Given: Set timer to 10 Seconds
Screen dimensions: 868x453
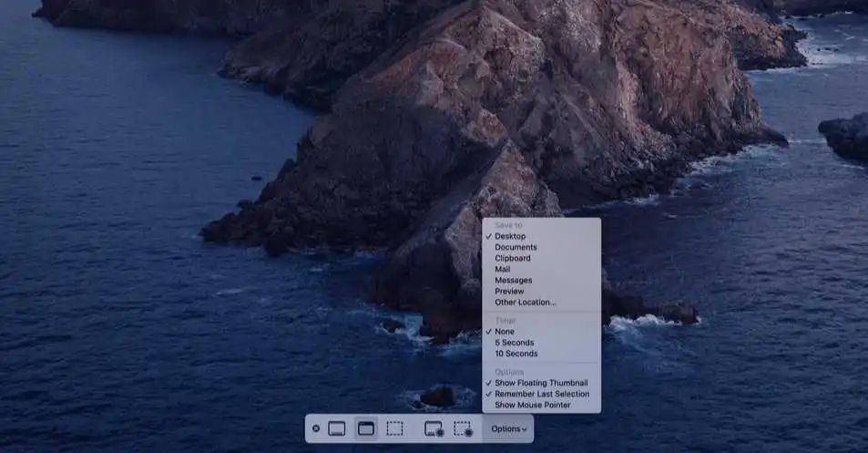Looking at the screenshot, I should [516, 354].
